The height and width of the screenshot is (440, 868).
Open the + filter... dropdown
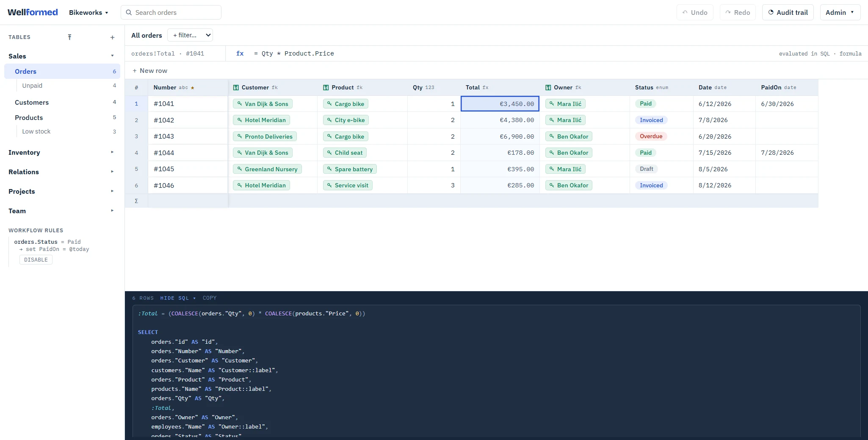tap(190, 35)
